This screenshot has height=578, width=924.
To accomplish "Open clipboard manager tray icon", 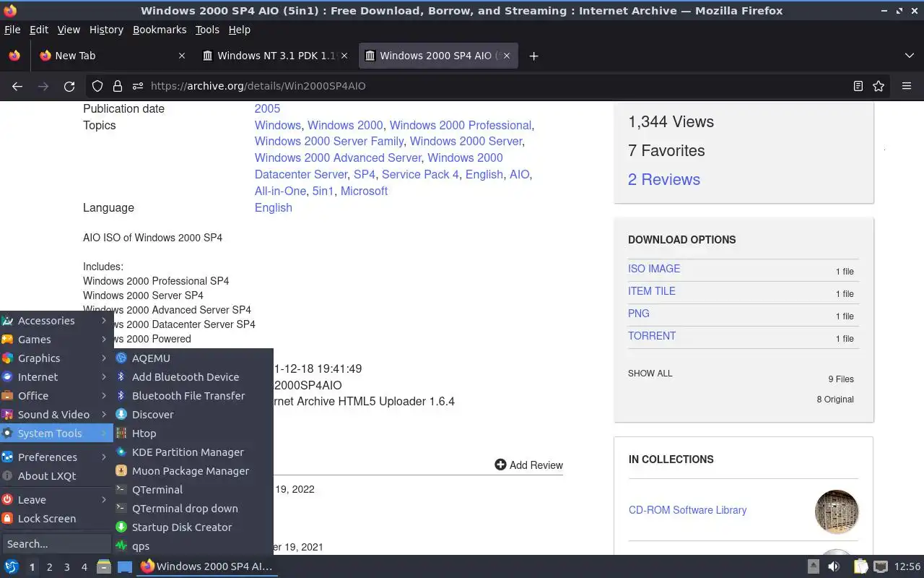I will 860,566.
